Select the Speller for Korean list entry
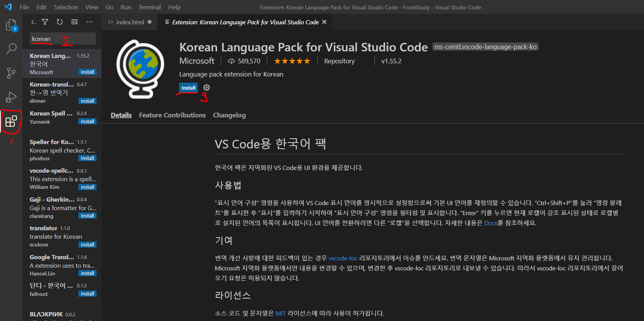644x321 pixels. pyautogui.click(x=62, y=150)
